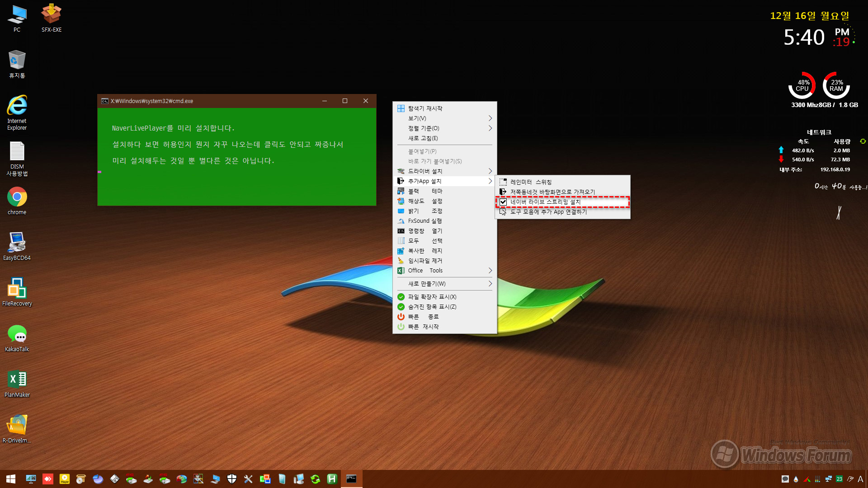Toggle 숨겨진 항목 표시(Z) option

[445, 307]
